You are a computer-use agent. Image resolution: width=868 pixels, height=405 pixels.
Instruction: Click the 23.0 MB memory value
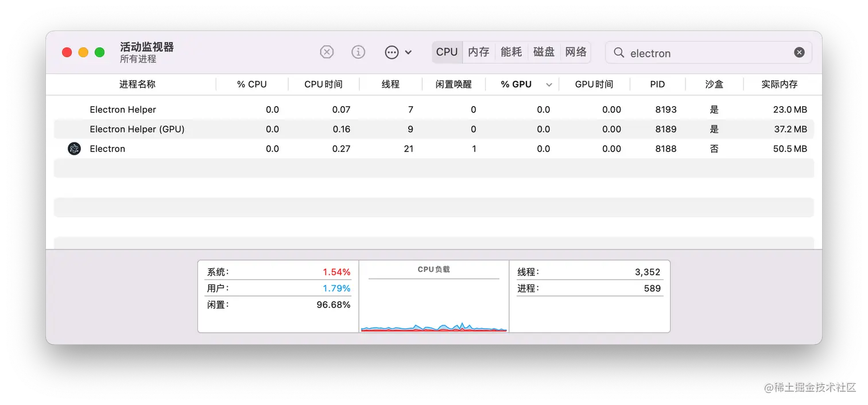click(790, 110)
